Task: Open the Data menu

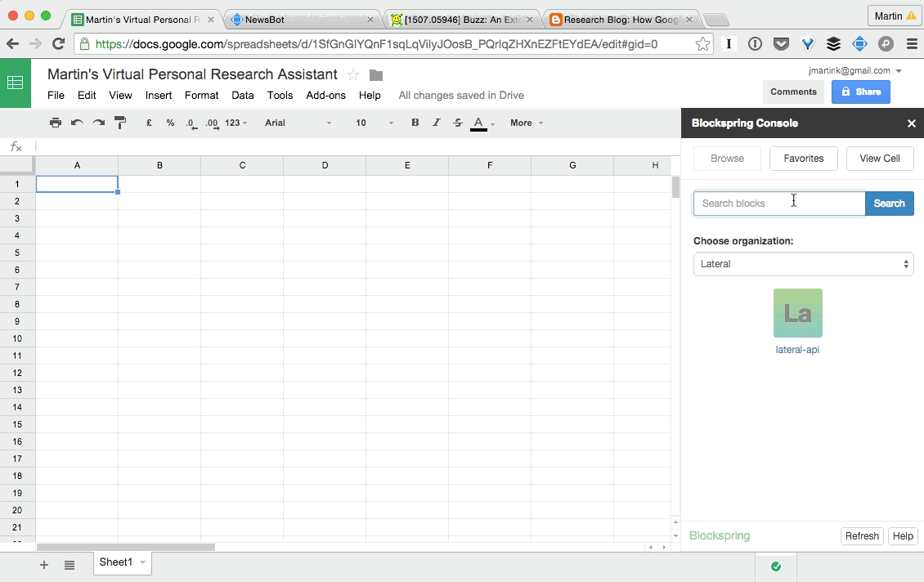Action: click(x=243, y=96)
